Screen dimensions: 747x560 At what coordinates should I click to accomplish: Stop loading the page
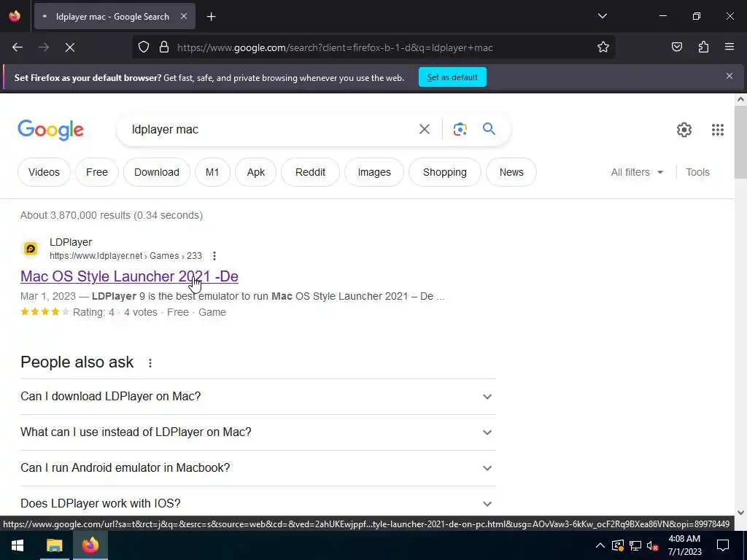click(70, 47)
